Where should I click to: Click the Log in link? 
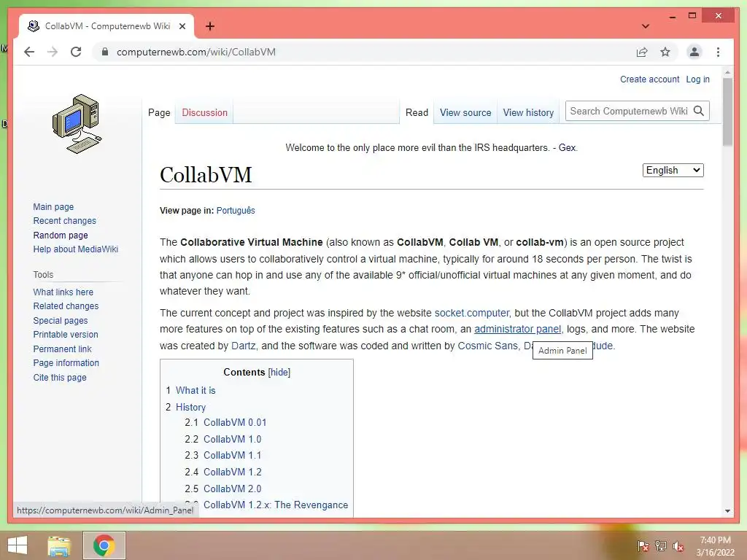coord(697,79)
